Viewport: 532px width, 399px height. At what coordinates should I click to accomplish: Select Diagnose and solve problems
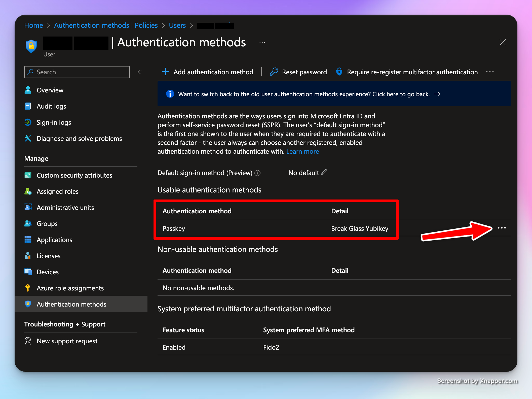(79, 139)
